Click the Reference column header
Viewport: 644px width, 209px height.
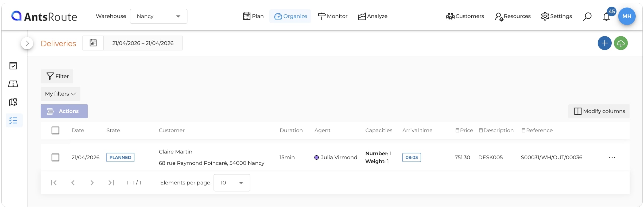(x=537, y=130)
